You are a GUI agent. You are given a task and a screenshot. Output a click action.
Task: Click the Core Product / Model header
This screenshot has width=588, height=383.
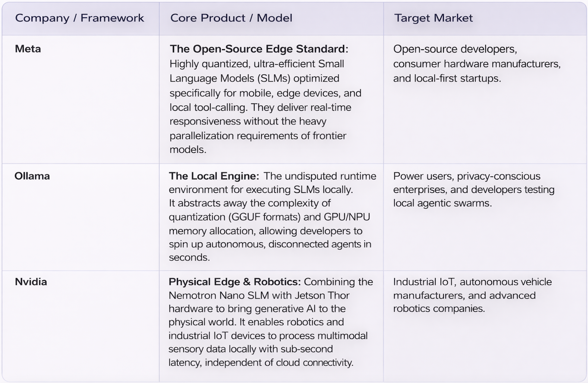pos(231,18)
